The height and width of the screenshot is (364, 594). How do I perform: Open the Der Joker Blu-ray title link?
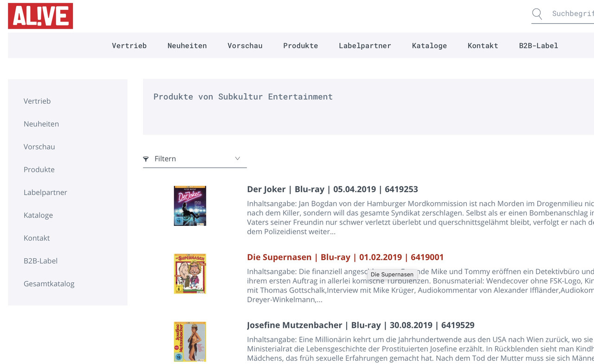click(x=332, y=189)
